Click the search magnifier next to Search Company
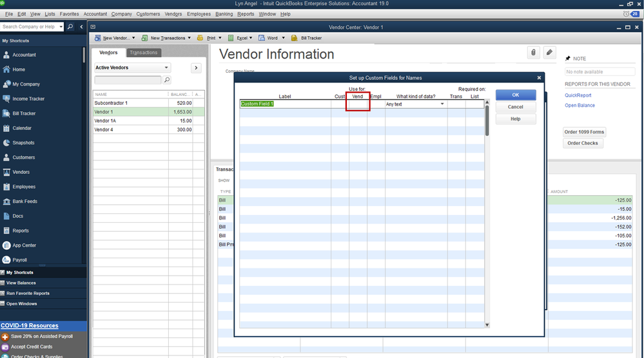This screenshot has width=644, height=358. 70,26
